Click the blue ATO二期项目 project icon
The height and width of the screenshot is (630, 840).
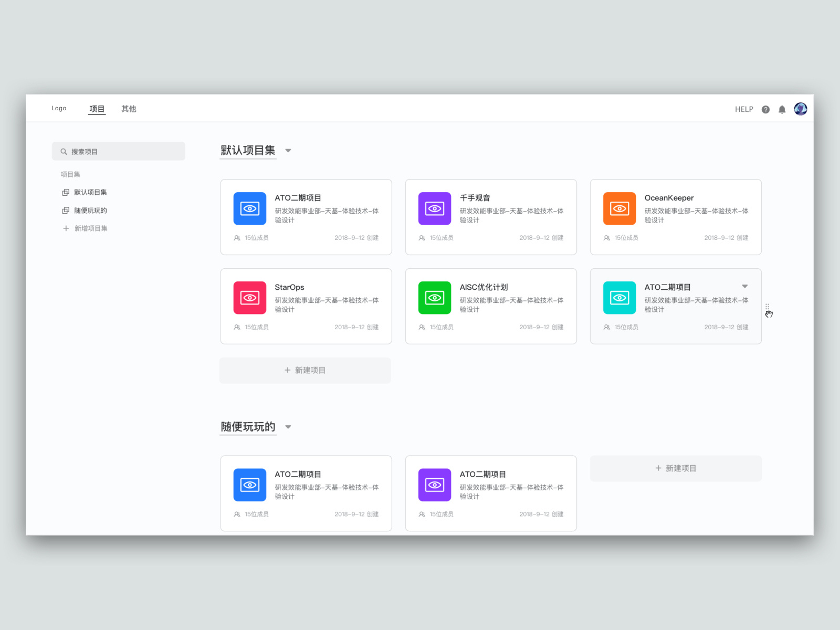tap(249, 208)
